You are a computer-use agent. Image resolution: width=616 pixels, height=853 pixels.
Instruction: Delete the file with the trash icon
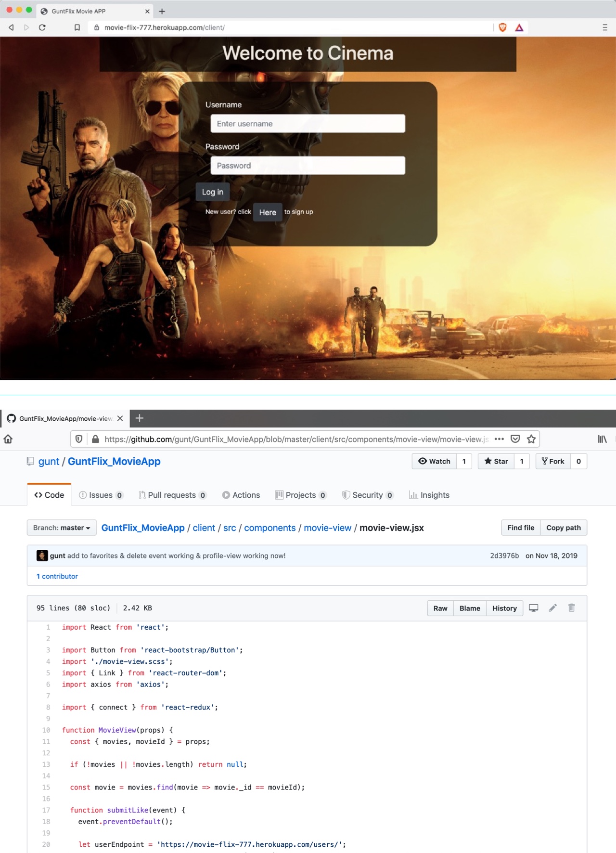click(572, 608)
